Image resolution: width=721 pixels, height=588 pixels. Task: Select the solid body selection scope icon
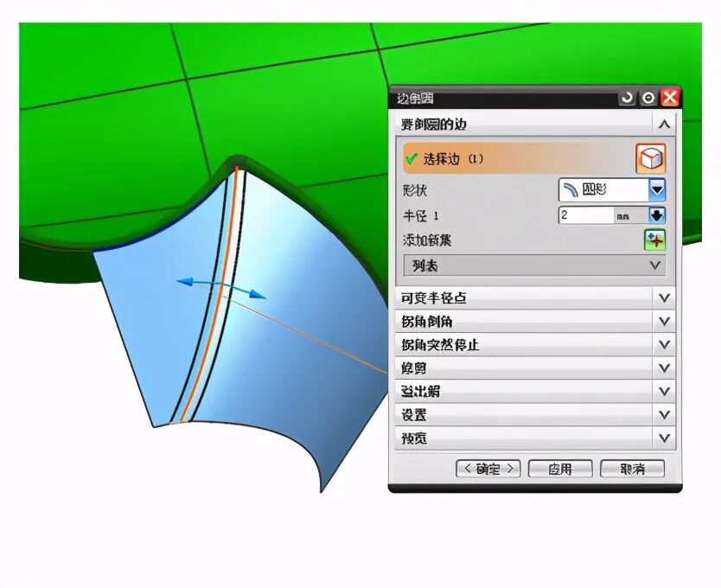click(x=654, y=158)
